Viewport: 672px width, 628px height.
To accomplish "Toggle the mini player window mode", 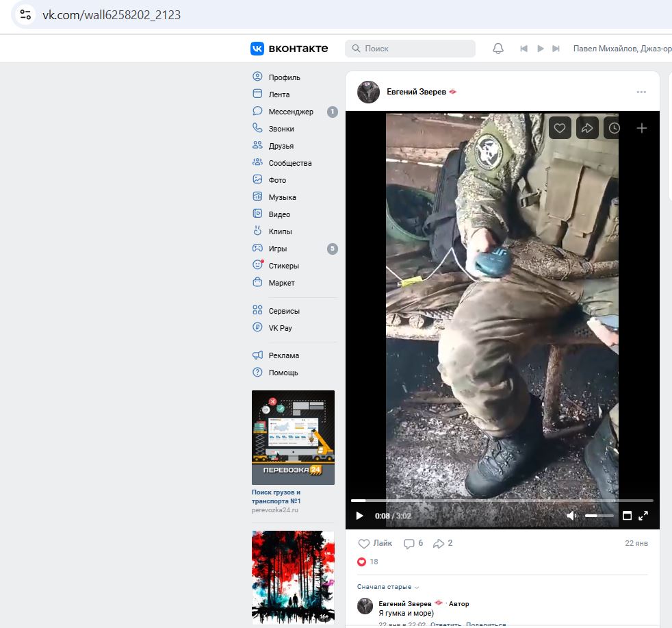I will coord(627,516).
